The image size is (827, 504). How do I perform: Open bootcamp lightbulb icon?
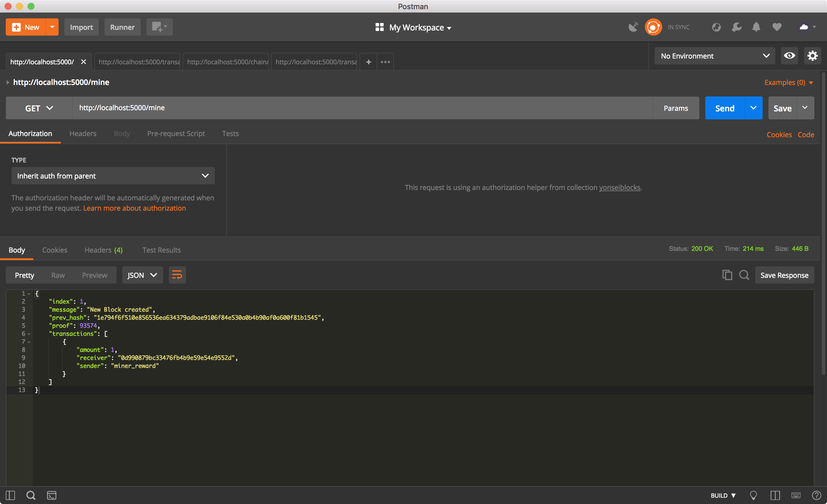tap(753, 495)
